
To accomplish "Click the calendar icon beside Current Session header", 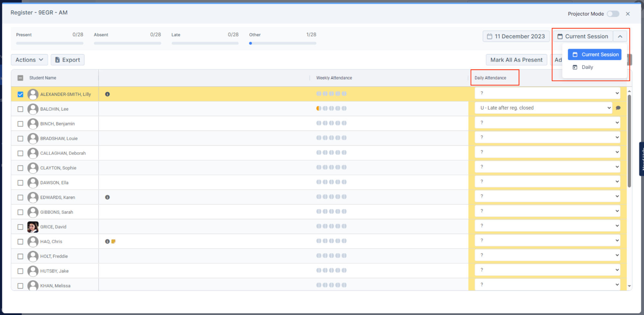I will 561,36.
